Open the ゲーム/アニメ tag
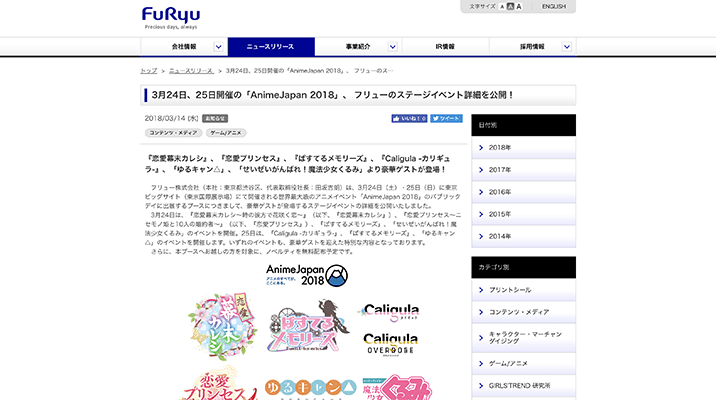 226,133
